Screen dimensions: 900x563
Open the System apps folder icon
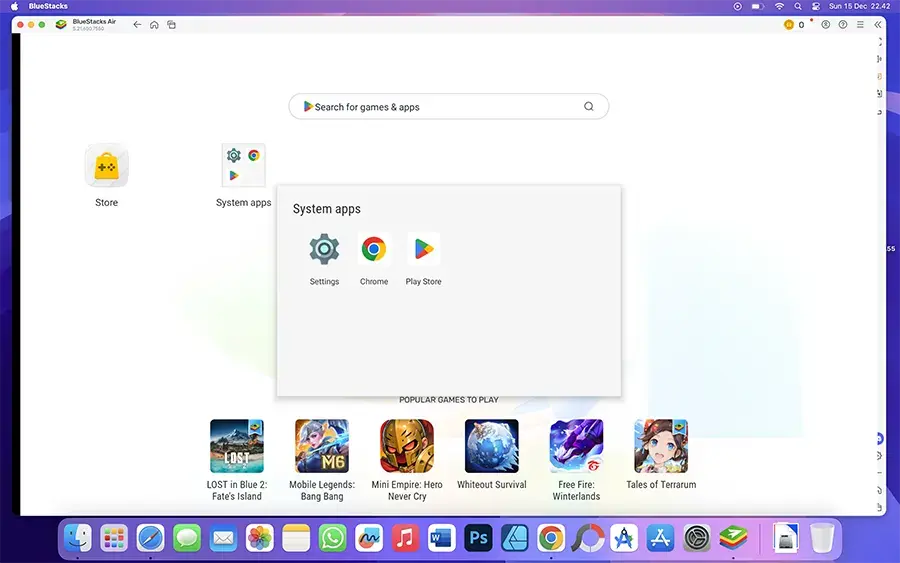pyautogui.click(x=243, y=165)
